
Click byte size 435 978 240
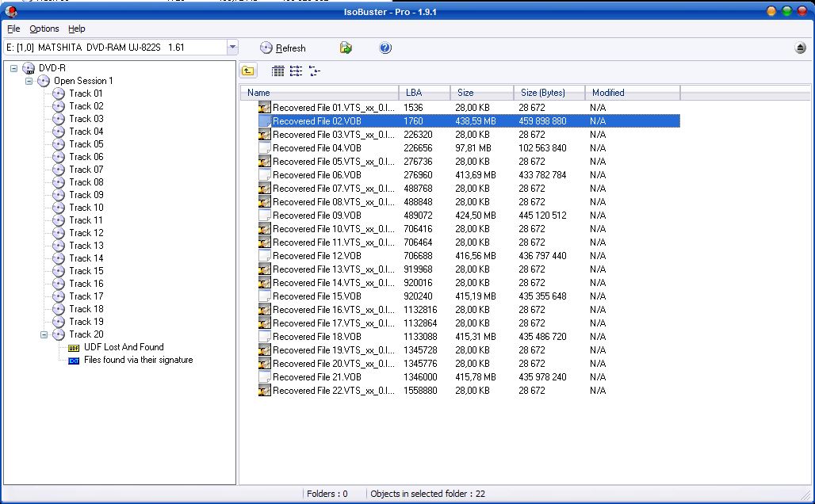click(x=542, y=377)
